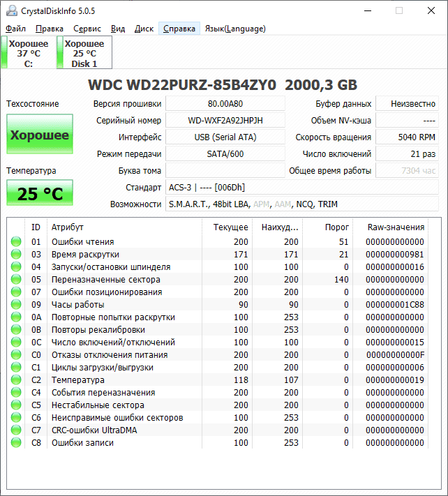
Task: Click the status icon for Нестабильные сектора
Action: point(15,405)
